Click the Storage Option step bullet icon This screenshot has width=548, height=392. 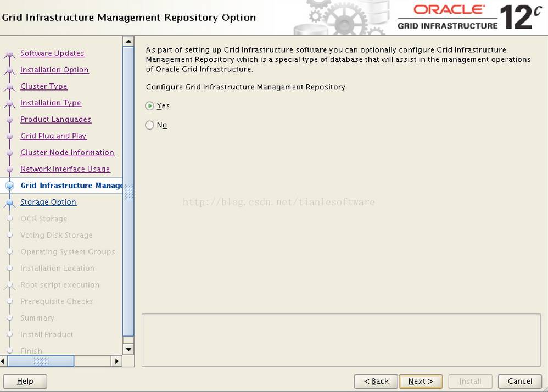click(x=10, y=203)
